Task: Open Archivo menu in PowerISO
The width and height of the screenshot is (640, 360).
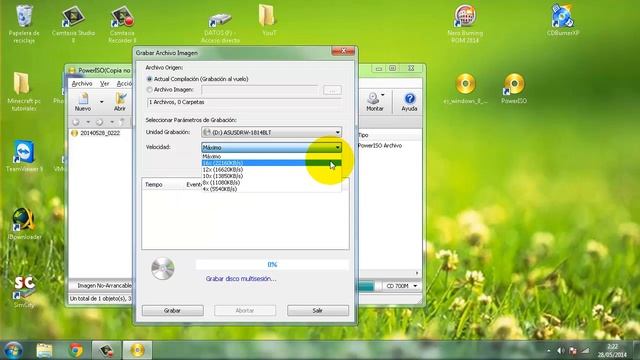Action: click(82, 83)
